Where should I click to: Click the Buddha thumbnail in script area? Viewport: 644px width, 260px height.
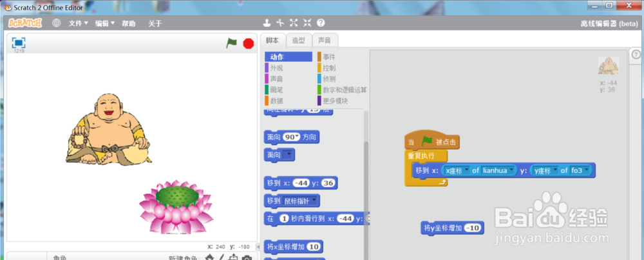click(609, 66)
